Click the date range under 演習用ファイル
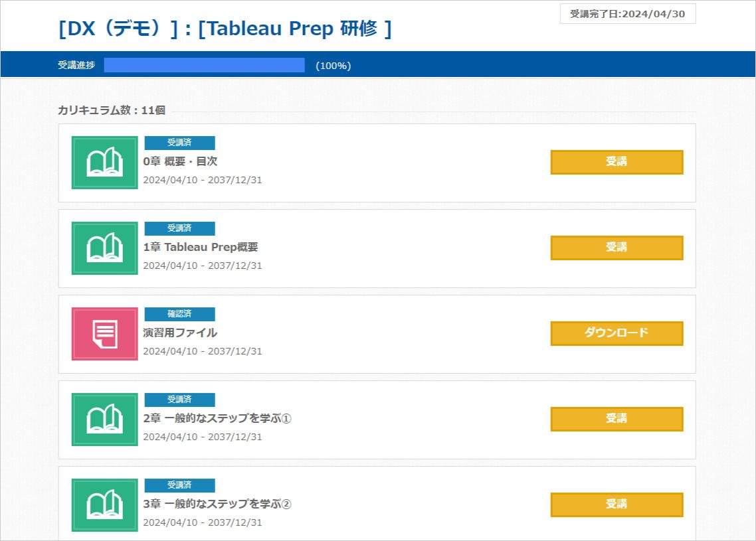This screenshot has height=541, width=756. 203,351
